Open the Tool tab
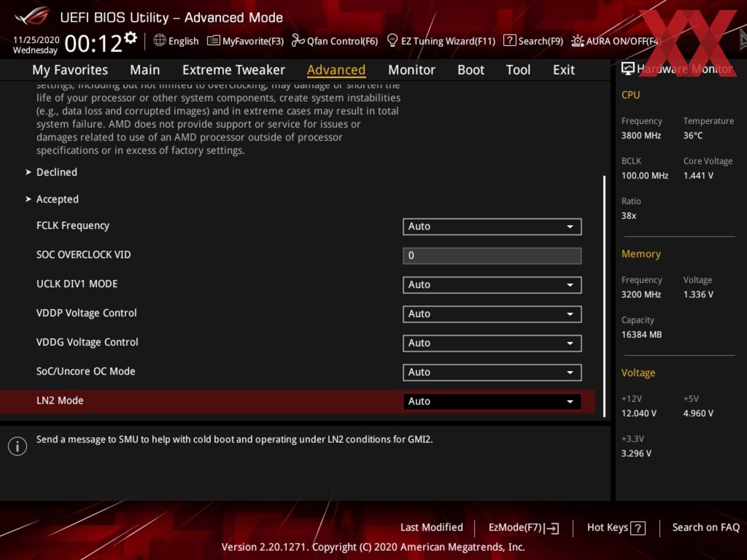 click(518, 70)
